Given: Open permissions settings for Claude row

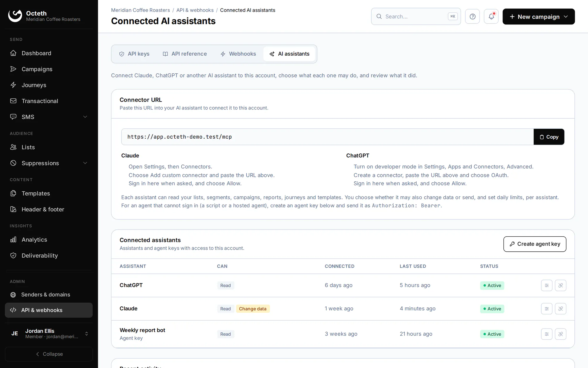Looking at the screenshot, I should (547, 309).
